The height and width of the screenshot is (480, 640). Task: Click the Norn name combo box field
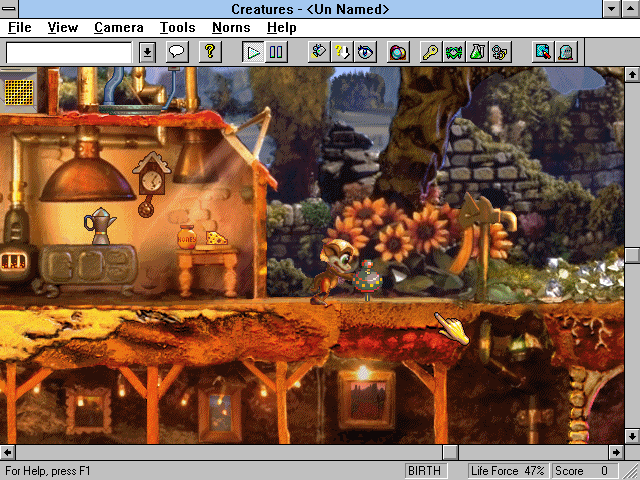(x=69, y=52)
